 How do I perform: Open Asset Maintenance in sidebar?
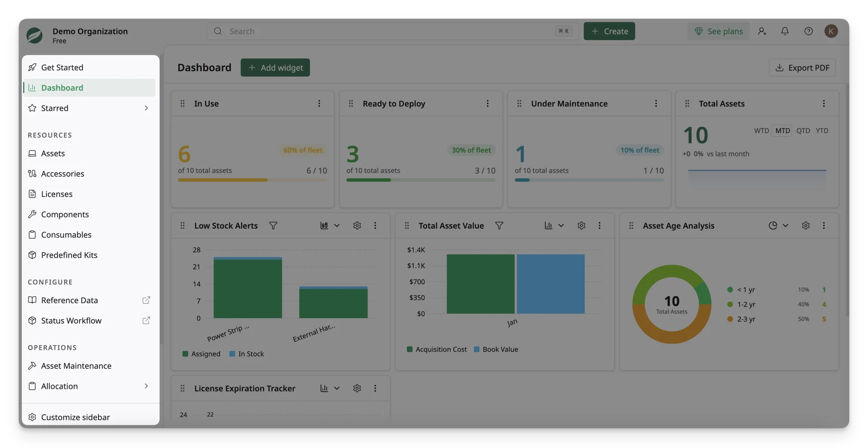(x=89, y=366)
